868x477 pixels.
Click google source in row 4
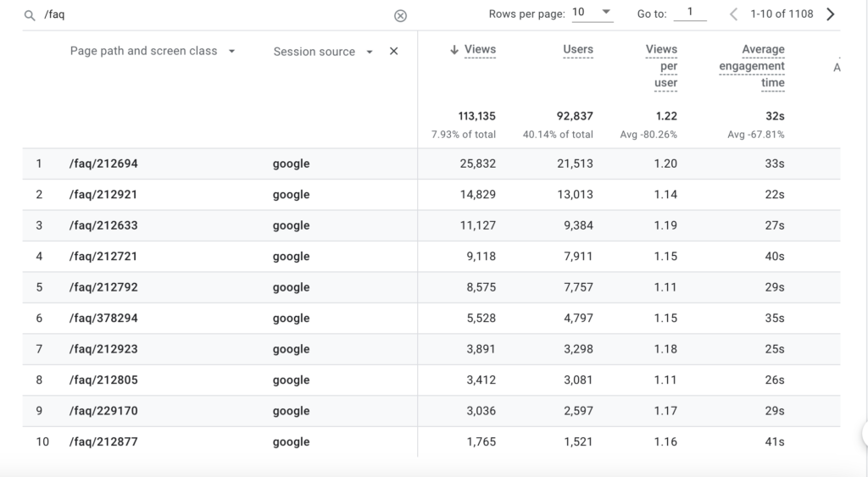pyautogui.click(x=292, y=257)
